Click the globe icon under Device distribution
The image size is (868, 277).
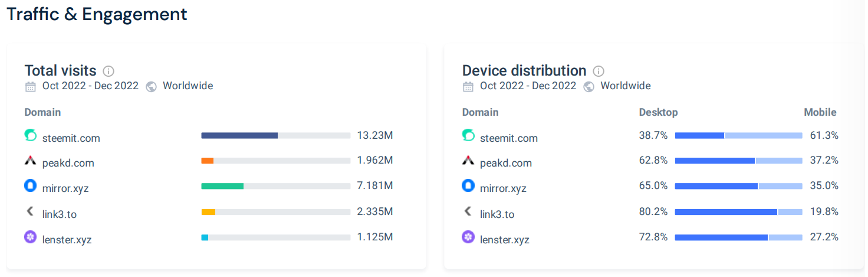point(588,86)
